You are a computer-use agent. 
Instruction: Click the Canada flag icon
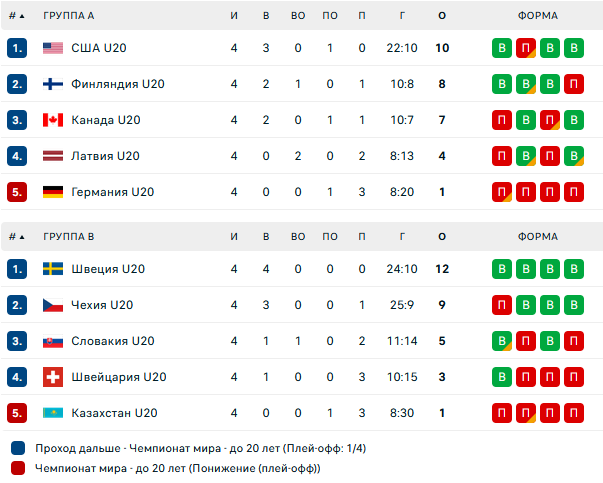coord(53,120)
